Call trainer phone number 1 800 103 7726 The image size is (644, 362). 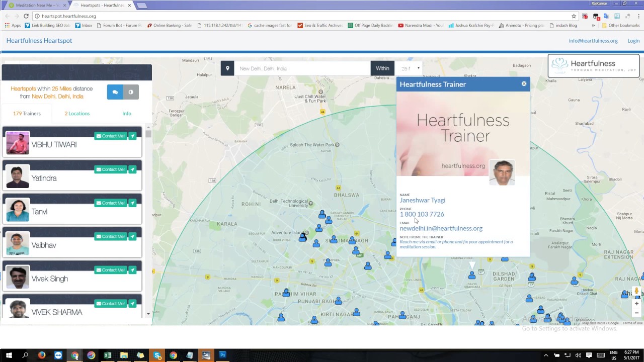pos(422,214)
